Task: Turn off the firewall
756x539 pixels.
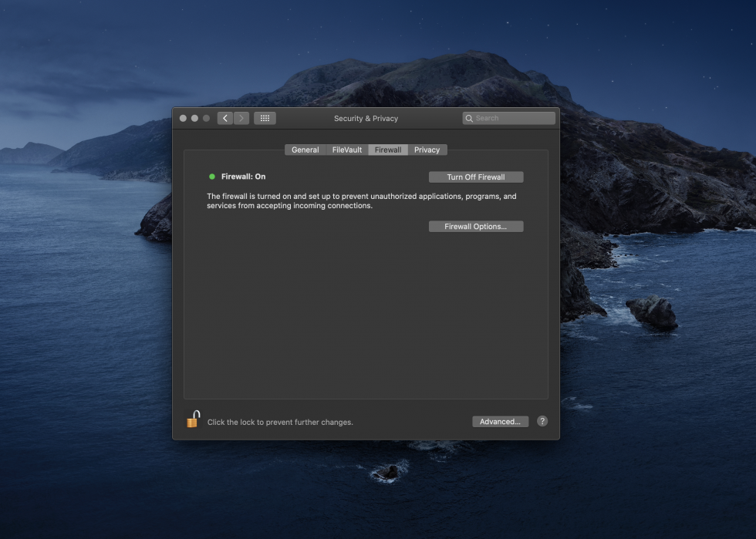Action: point(476,177)
